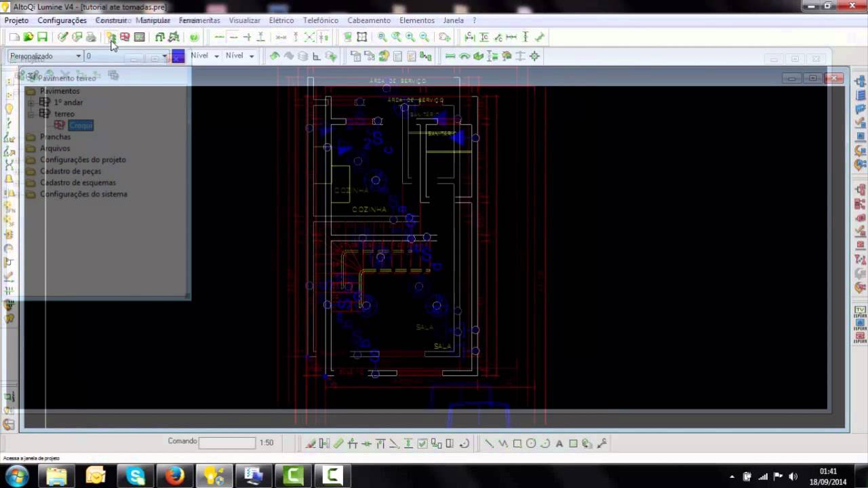
Task: Select 'Configurações do projeto' in the tree
Action: [x=83, y=160]
